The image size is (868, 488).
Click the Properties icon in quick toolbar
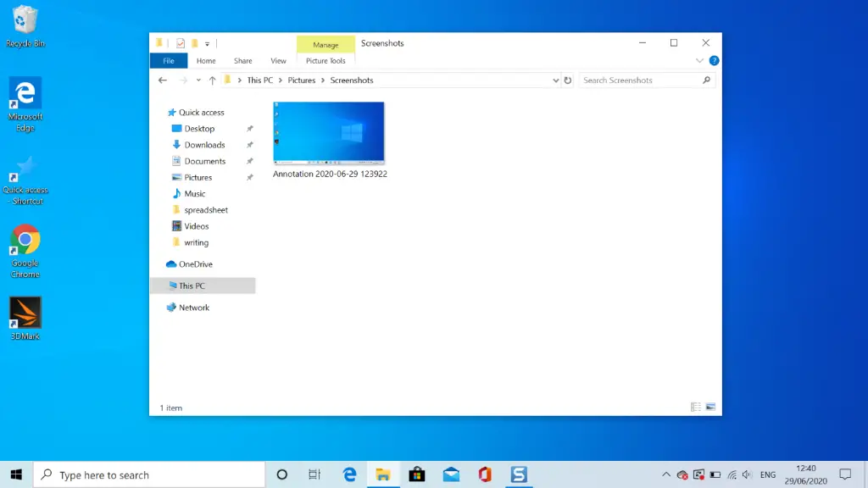(181, 43)
